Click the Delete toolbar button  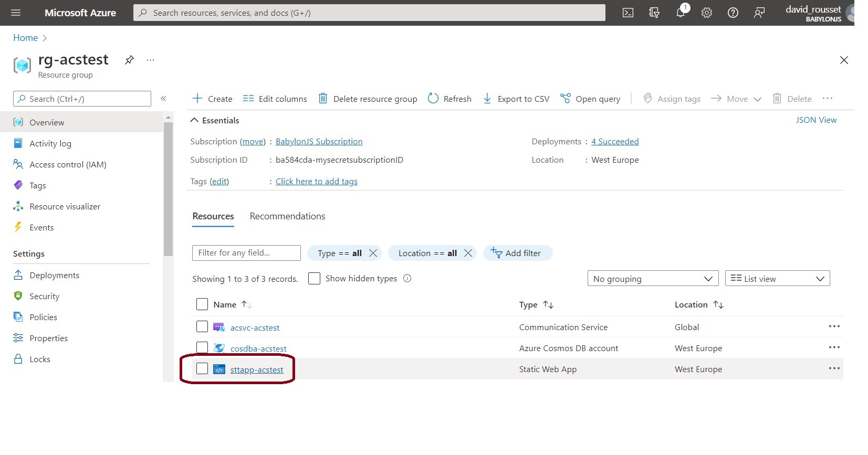tap(792, 99)
